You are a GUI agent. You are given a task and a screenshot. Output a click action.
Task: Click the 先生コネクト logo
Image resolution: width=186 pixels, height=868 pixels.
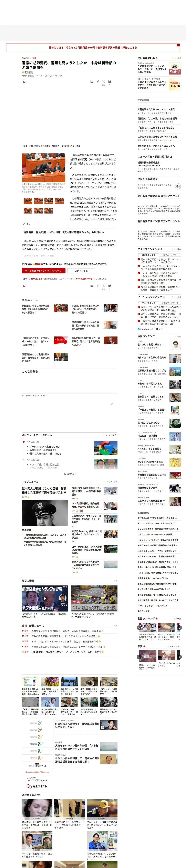(x=37, y=786)
